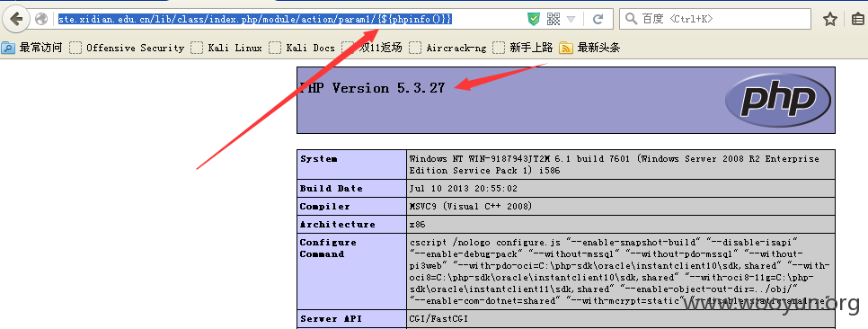Select the Configure Command row label

(x=328, y=248)
